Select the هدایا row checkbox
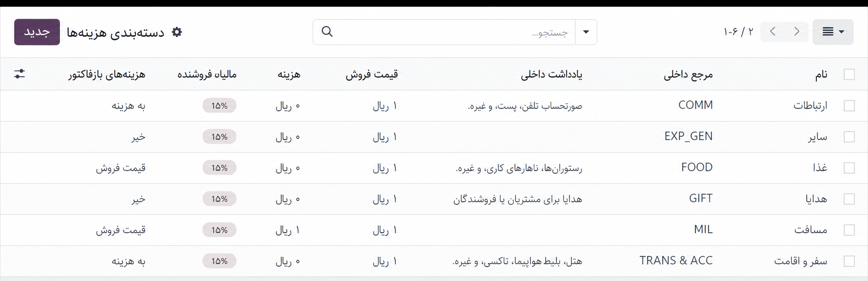The image size is (868, 281). click(849, 199)
